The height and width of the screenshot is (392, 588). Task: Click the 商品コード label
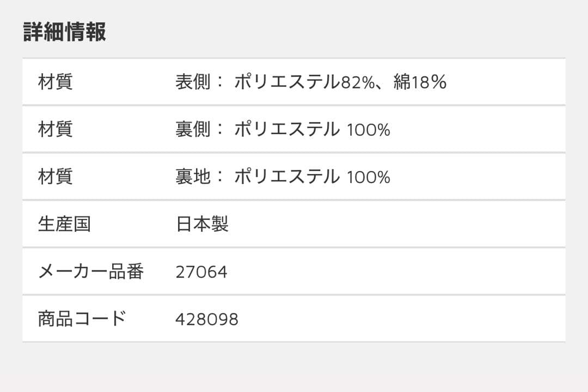click(x=82, y=318)
